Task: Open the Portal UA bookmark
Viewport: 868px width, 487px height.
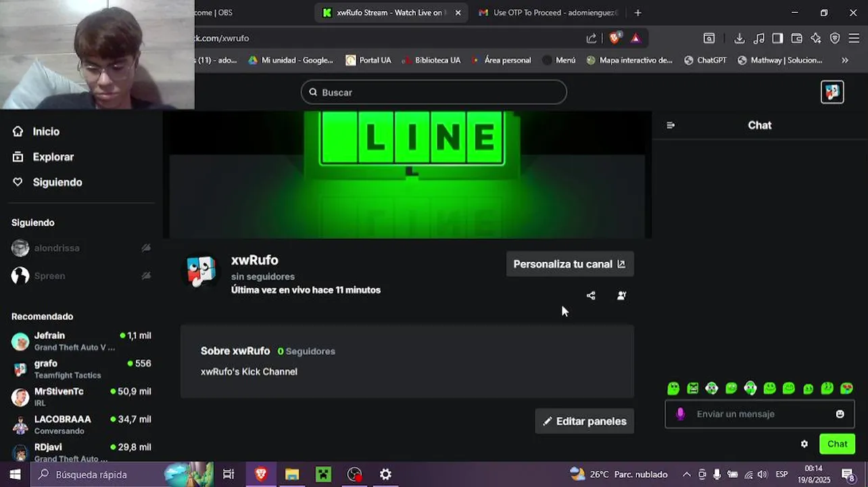Action: click(x=368, y=60)
